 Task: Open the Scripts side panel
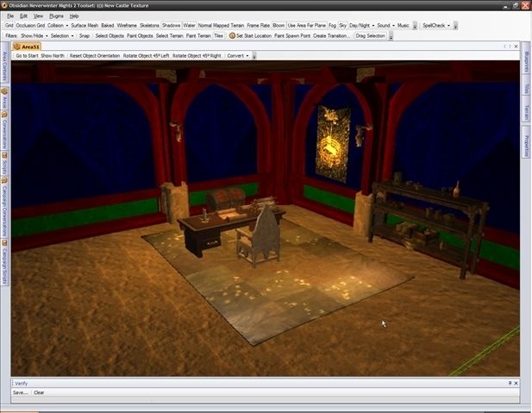coord(4,166)
